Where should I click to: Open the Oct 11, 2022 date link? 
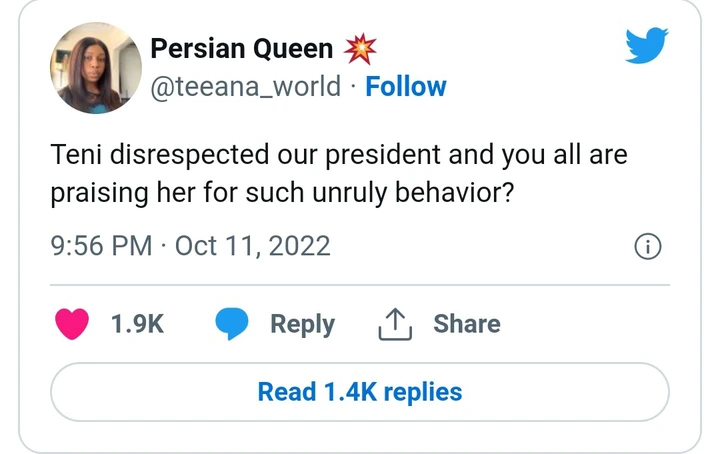click(x=252, y=246)
